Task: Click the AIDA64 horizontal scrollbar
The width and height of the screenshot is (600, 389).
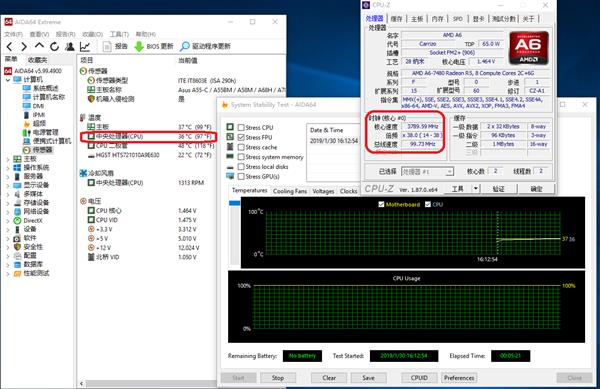Action: [152, 383]
